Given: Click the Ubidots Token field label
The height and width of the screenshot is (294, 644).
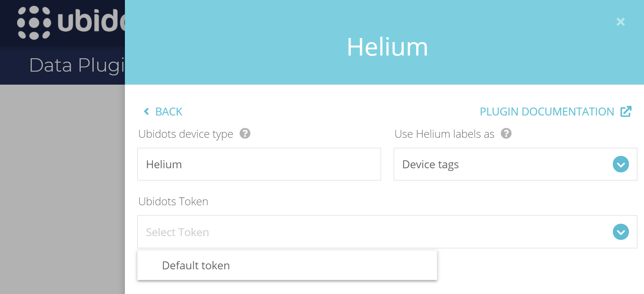Looking at the screenshot, I should (x=173, y=201).
